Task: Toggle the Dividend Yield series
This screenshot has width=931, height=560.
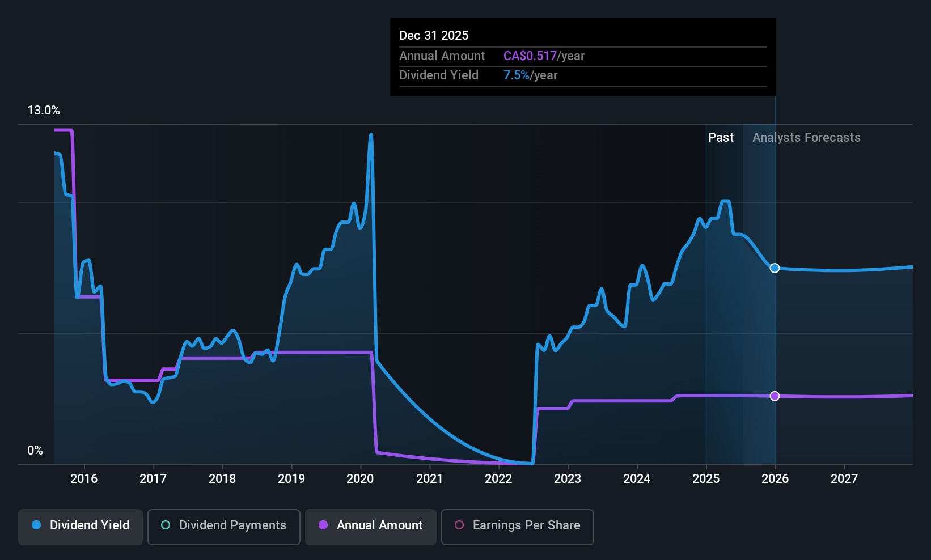Action: (x=81, y=527)
